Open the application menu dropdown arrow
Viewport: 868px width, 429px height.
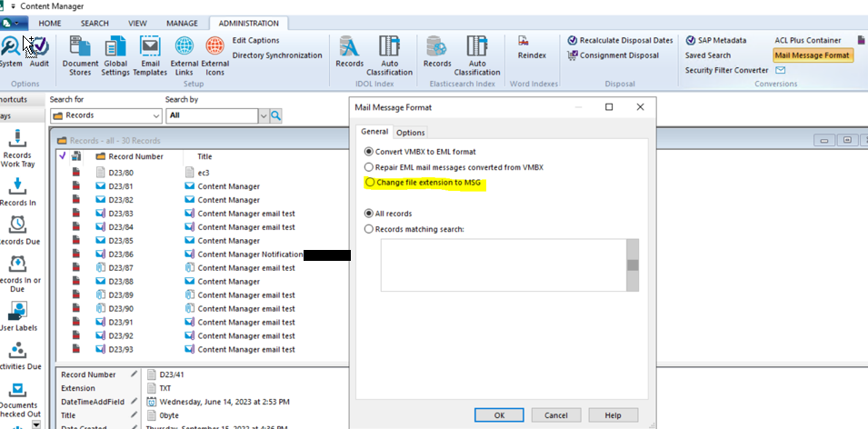click(21, 23)
